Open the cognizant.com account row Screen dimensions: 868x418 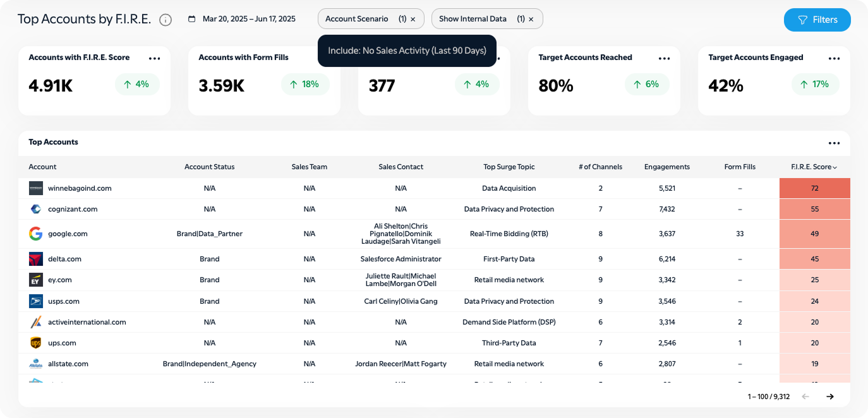[x=73, y=209]
